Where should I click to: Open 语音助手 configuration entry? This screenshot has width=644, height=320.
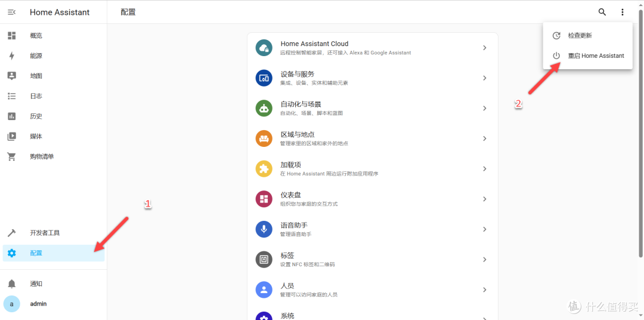[373, 229]
